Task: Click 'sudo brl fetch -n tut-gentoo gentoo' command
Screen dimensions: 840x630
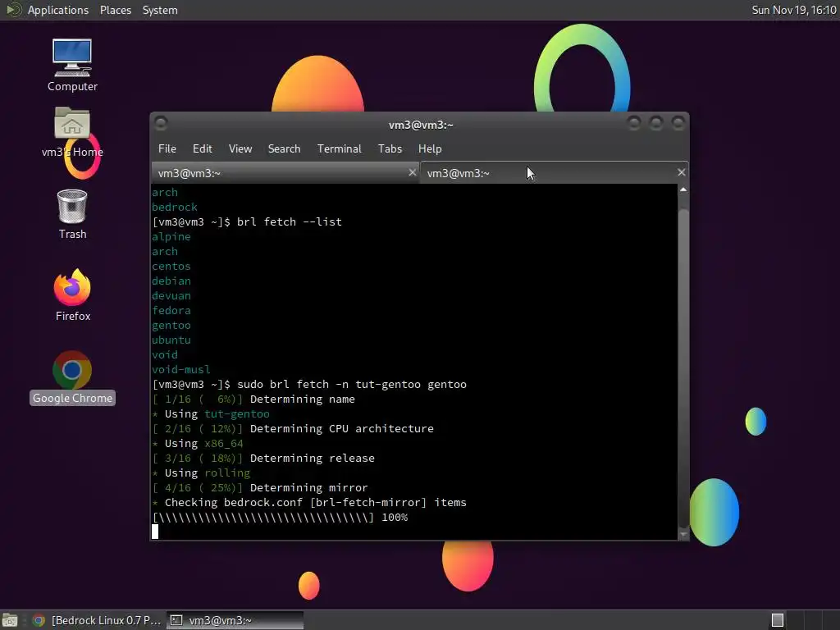Action: [x=351, y=384]
